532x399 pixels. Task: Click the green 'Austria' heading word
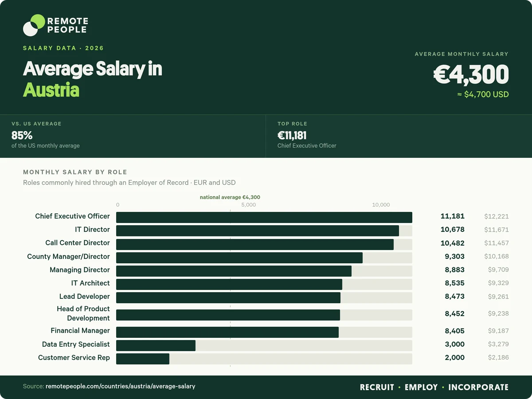point(51,90)
